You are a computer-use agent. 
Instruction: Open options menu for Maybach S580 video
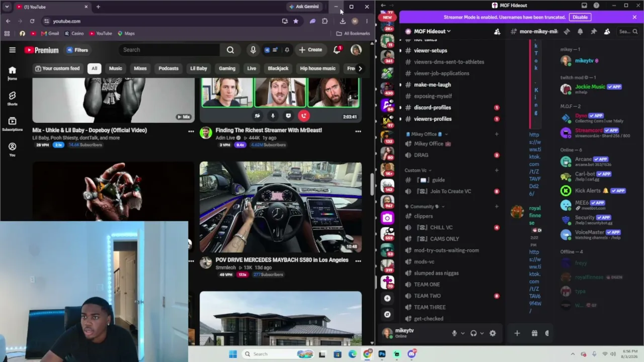[x=358, y=260]
